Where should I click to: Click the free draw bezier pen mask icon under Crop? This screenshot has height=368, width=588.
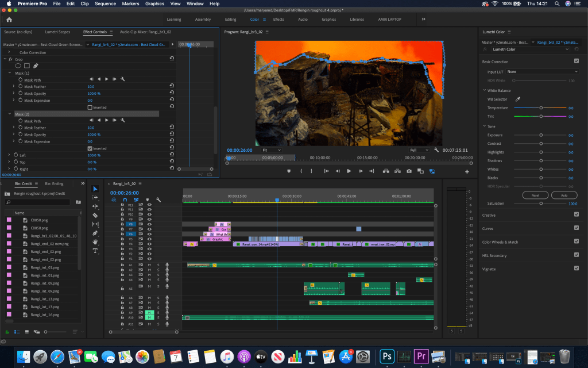pyautogui.click(x=36, y=66)
